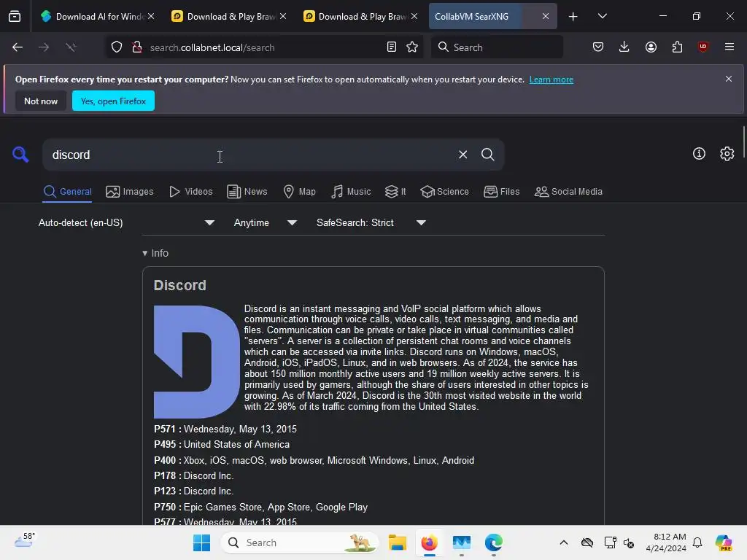Screen dimensions: 747x560
Task: Click Firefox icon in taskbar
Action: coord(429,542)
